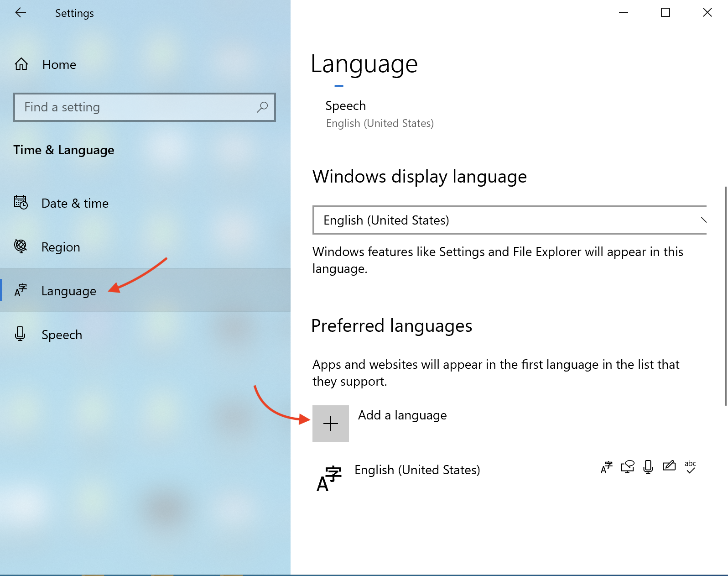728x576 pixels.
Task: Click the English language pack glyph icon
Action: click(329, 479)
